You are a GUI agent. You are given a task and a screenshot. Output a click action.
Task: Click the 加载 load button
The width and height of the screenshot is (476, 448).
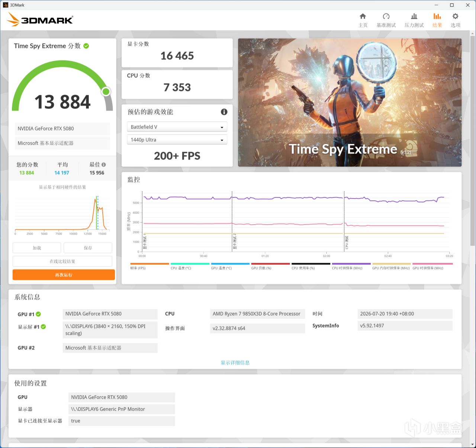[x=37, y=248]
